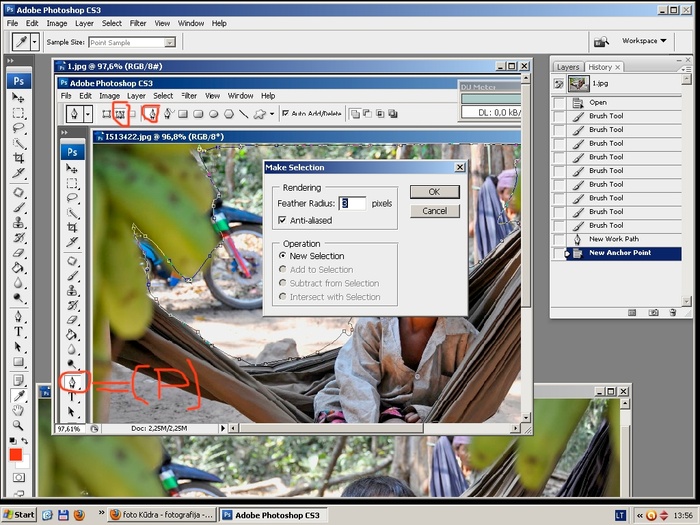The width and height of the screenshot is (700, 525).
Task: Select the Type tool in the main left toolbox
Action: [x=18, y=331]
